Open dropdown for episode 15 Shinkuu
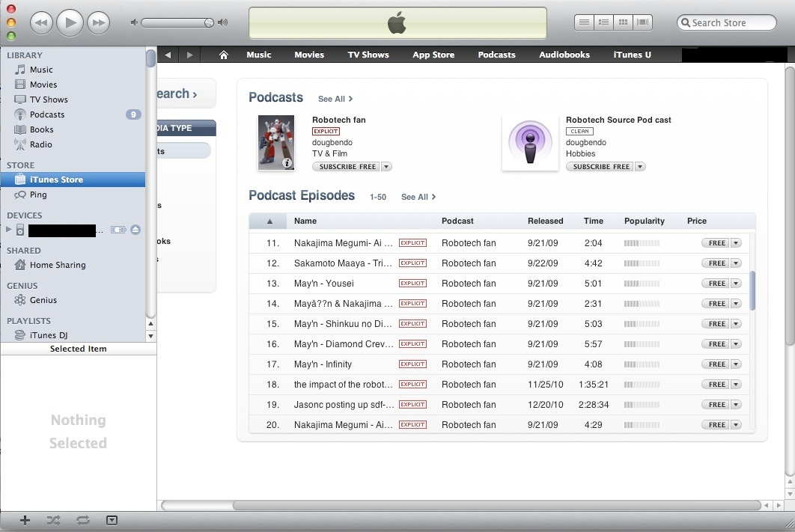Viewport: 795px width, 532px height. [x=736, y=324]
